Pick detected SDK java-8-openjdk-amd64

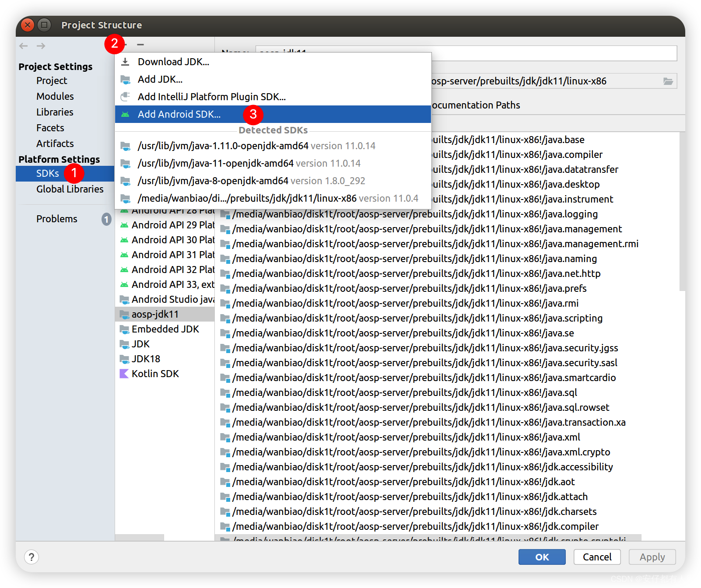[273, 181]
